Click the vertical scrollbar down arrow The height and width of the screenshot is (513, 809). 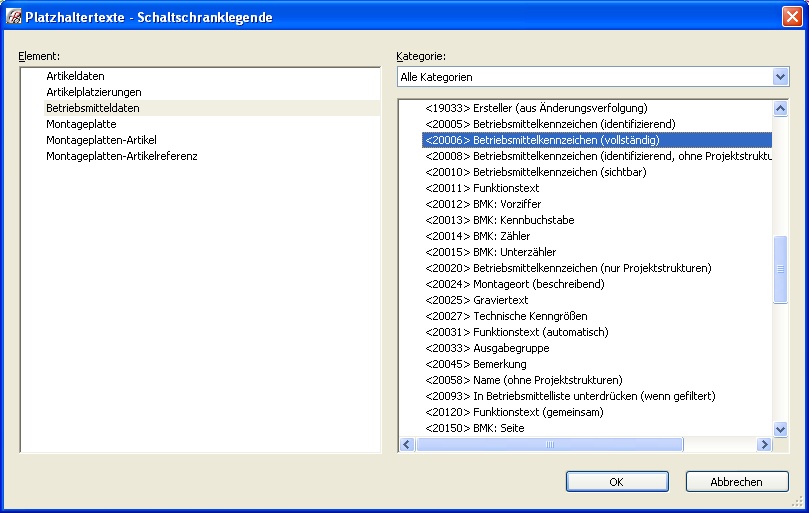[780, 429]
